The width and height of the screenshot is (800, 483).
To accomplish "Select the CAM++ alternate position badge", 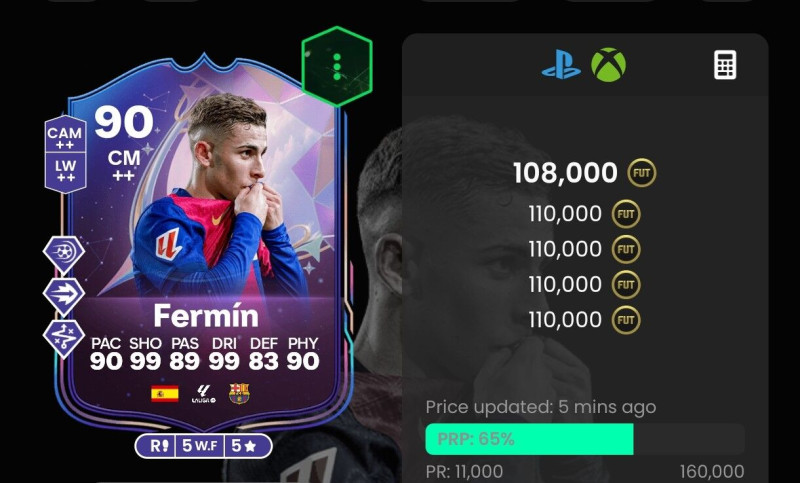I will click(65, 135).
